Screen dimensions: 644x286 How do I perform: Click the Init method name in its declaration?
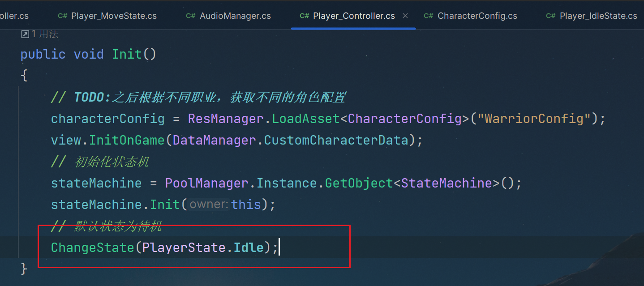pos(127,54)
